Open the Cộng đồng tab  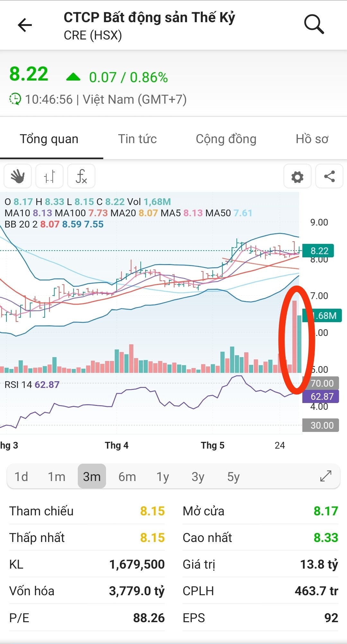[226, 139]
